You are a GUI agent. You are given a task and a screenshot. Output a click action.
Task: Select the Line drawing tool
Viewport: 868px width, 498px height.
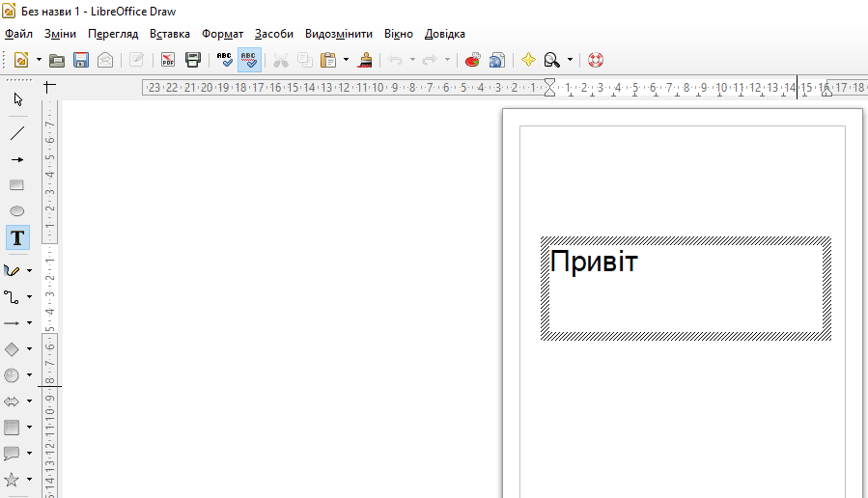17,133
